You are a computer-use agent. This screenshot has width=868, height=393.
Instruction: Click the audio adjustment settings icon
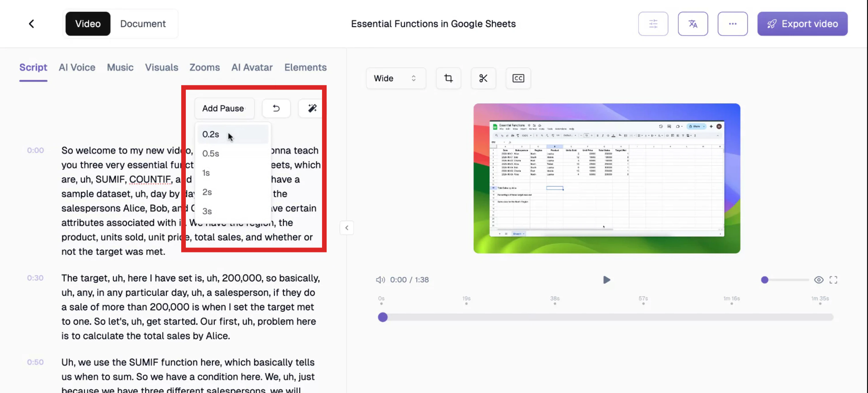[653, 24]
